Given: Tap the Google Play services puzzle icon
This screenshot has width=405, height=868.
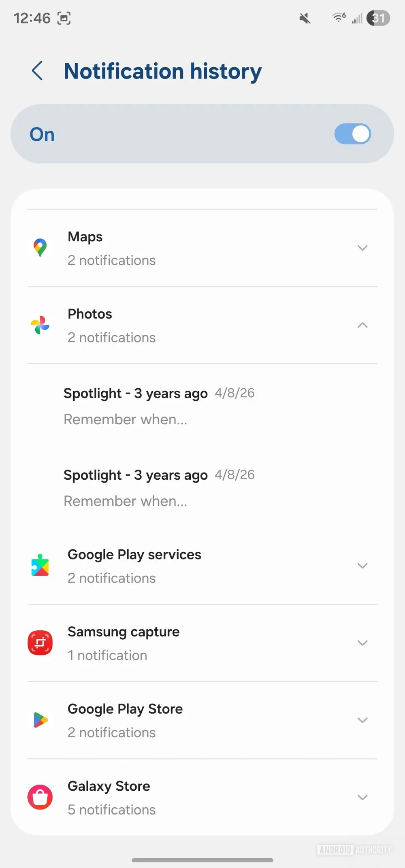Looking at the screenshot, I should (x=40, y=565).
